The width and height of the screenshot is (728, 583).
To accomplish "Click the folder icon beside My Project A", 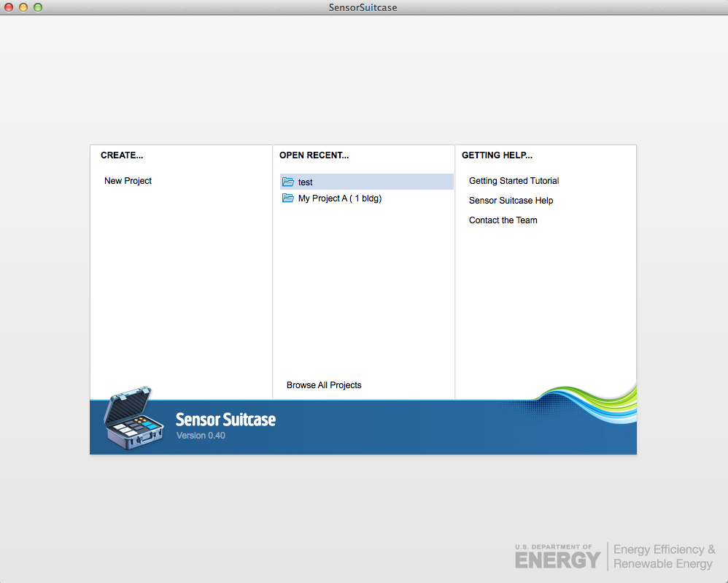I will [288, 198].
